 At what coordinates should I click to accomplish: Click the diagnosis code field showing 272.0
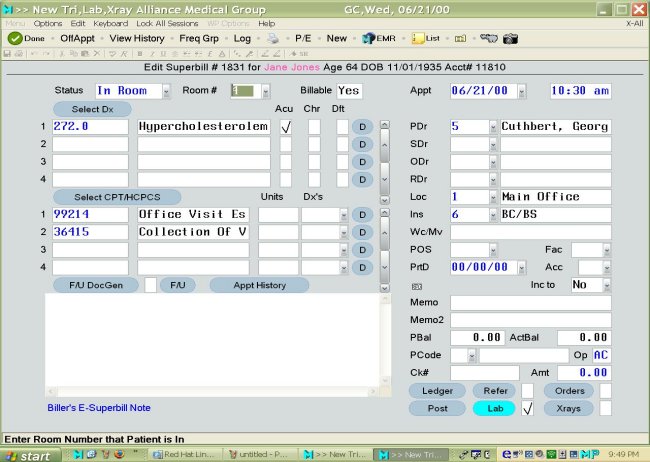(x=90, y=127)
